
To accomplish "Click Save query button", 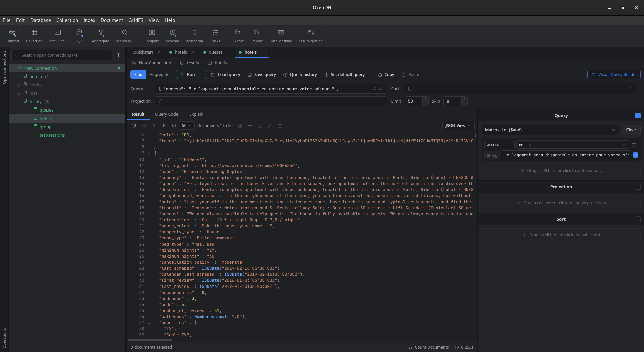I will pos(262,75).
